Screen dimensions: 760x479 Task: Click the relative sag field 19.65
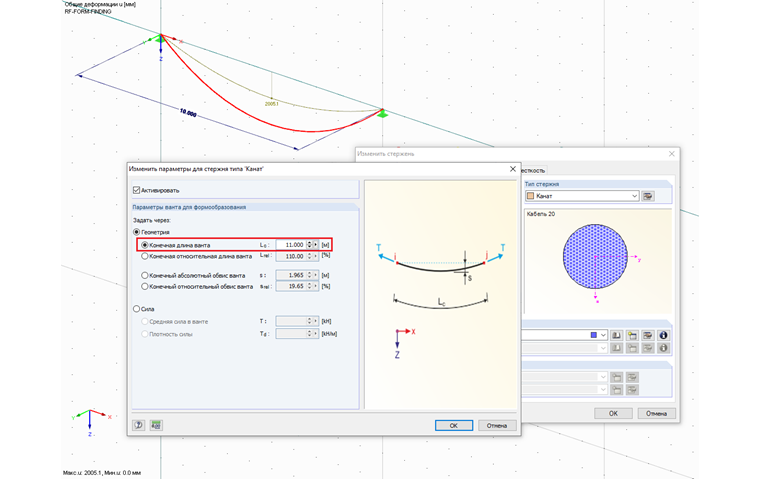pyautogui.click(x=291, y=287)
